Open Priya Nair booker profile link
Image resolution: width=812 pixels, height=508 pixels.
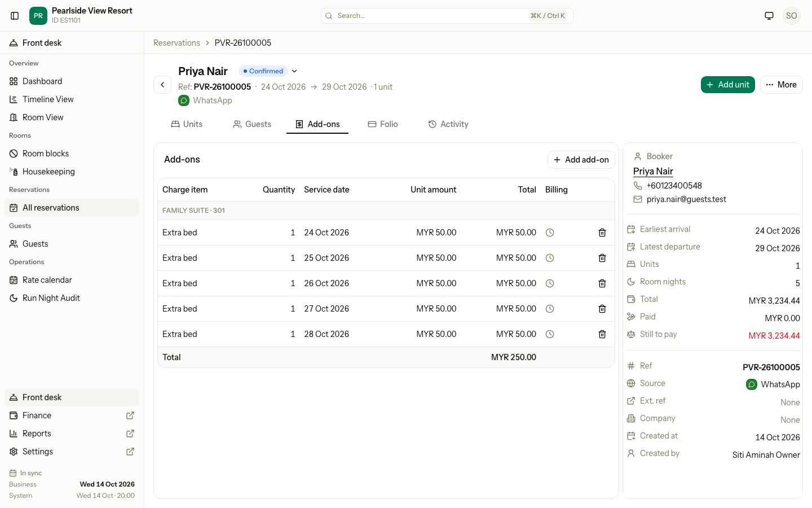653,171
